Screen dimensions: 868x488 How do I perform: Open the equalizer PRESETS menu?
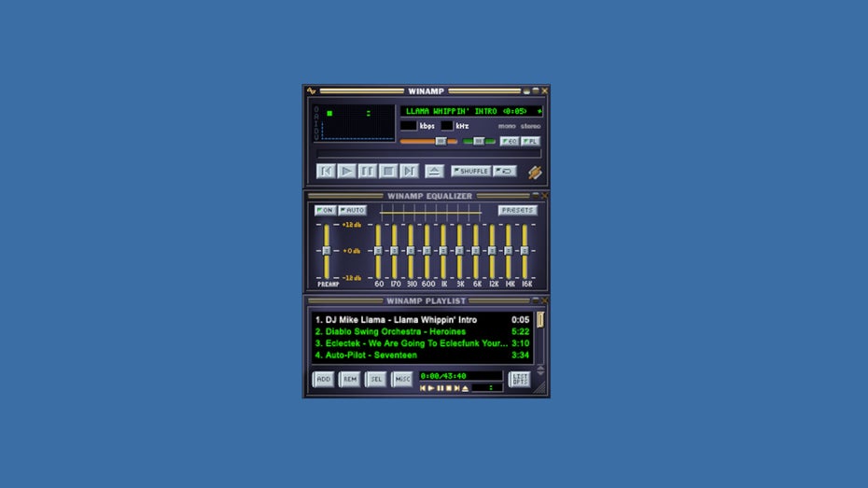click(518, 210)
